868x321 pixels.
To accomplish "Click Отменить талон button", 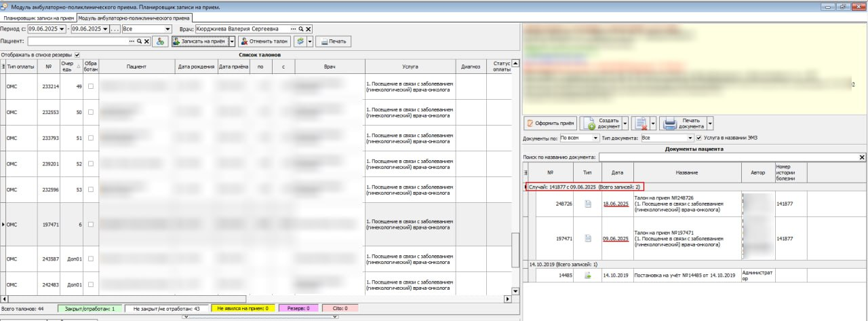I will point(264,41).
